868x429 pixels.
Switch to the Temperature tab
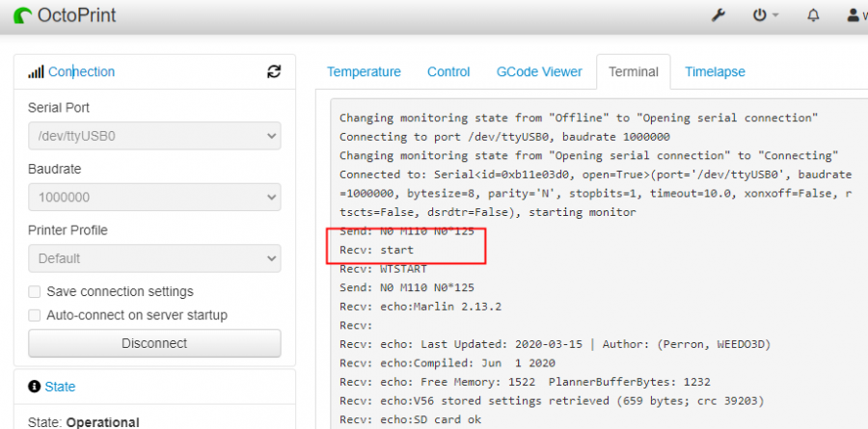click(364, 72)
